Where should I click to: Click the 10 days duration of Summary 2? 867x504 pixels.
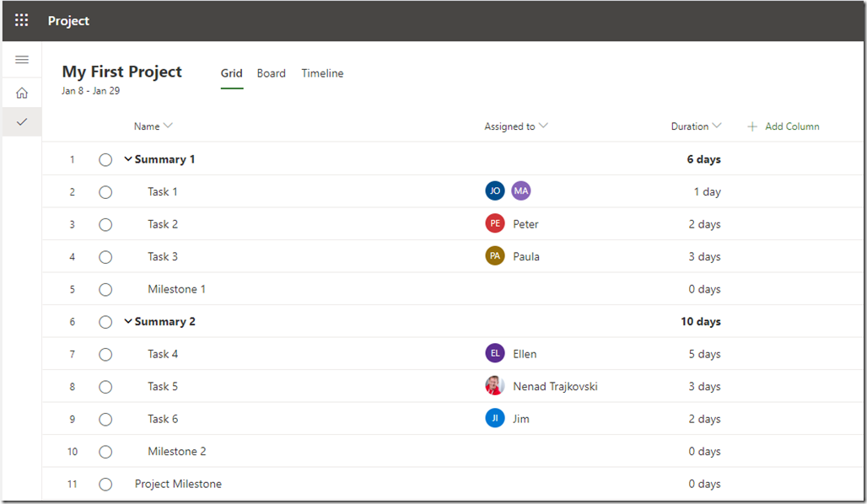coord(701,322)
